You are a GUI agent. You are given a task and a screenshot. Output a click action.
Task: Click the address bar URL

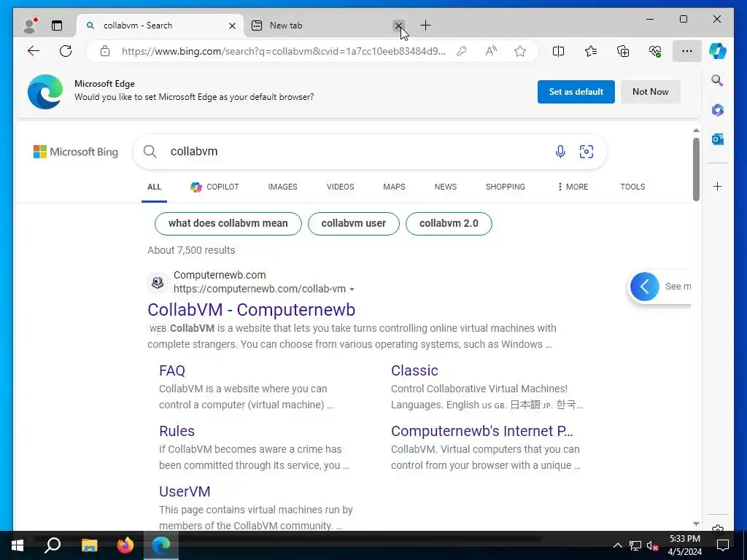click(x=284, y=51)
